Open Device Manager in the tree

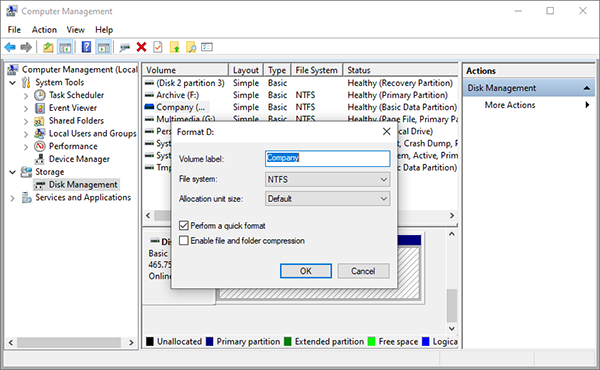(79, 159)
